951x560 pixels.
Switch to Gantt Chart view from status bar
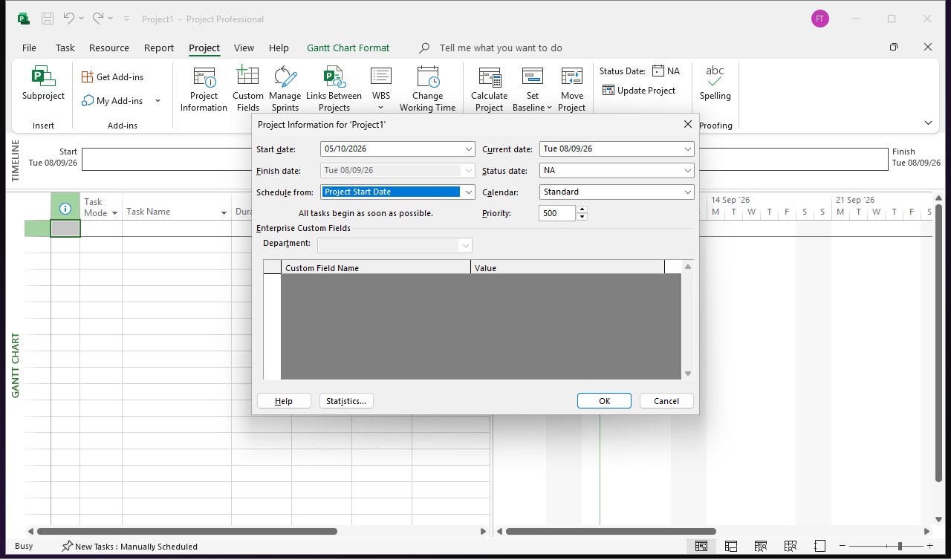click(x=701, y=546)
